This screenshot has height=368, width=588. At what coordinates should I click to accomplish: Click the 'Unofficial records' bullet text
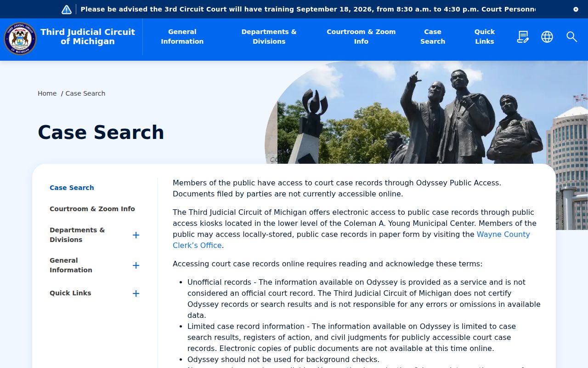click(x=364, y=299)
